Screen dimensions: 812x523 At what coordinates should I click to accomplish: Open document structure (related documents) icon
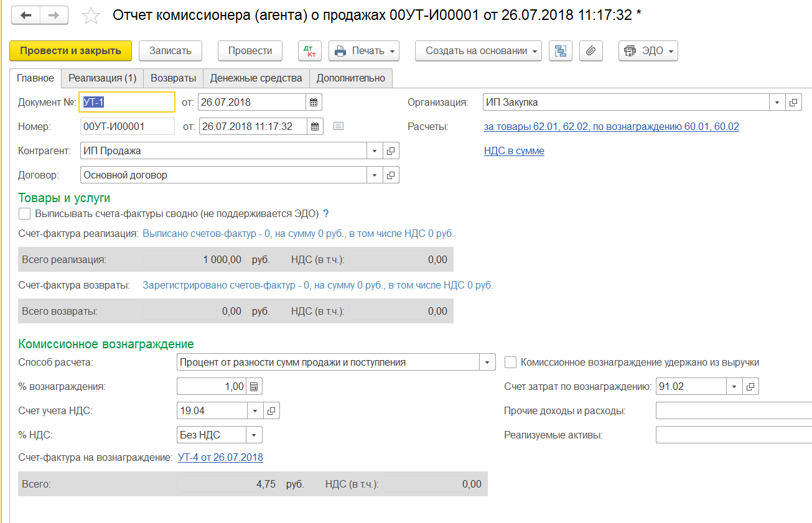point(561,51)
